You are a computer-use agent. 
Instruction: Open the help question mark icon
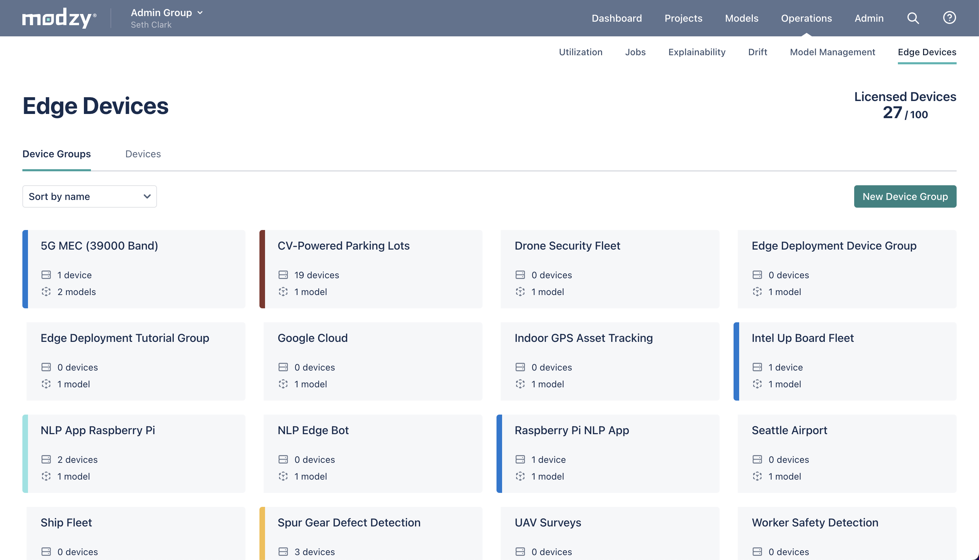[949, 18]
